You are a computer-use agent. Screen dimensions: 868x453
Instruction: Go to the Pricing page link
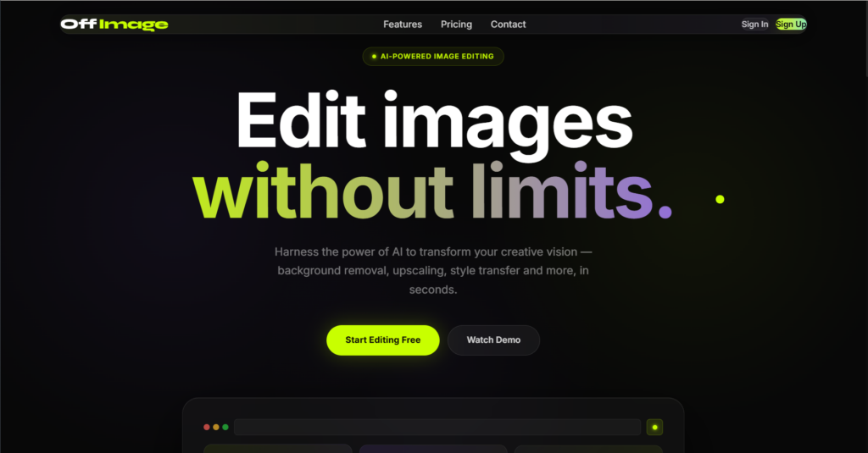(x=456, y=25)
